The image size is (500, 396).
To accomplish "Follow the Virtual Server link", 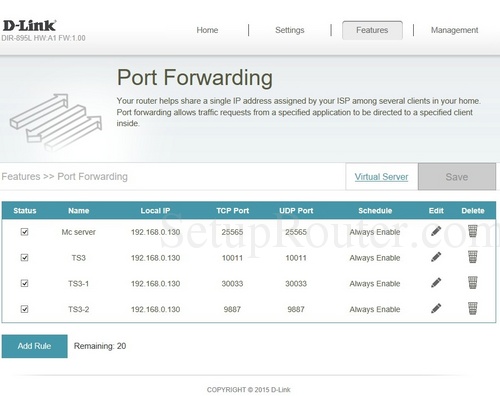I will 381,177.
